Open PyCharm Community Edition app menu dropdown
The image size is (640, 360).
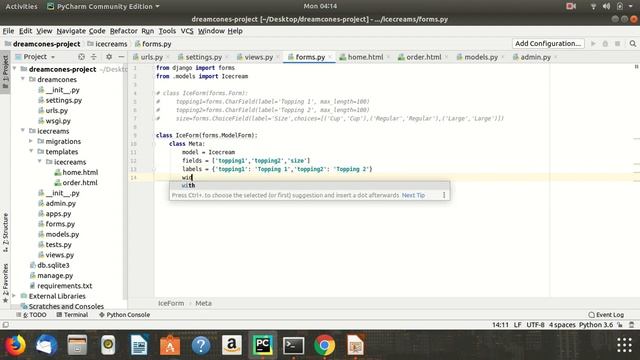pos(104,6)
